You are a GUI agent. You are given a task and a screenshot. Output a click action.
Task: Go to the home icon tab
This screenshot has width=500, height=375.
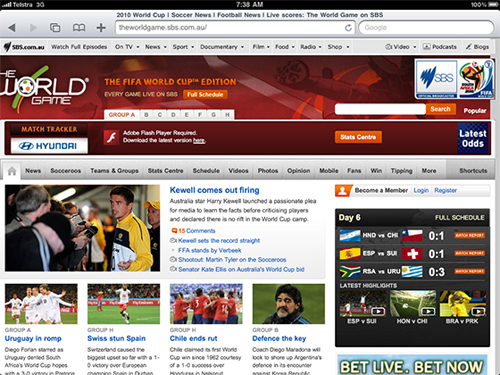point(12,171)
